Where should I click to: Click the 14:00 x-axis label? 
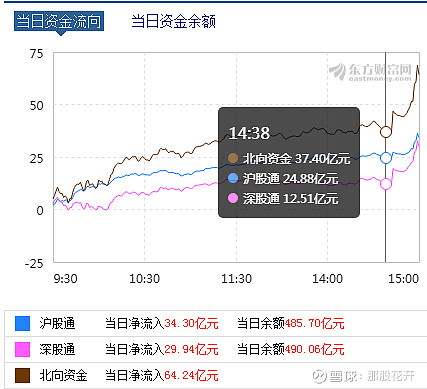point(327,278)
